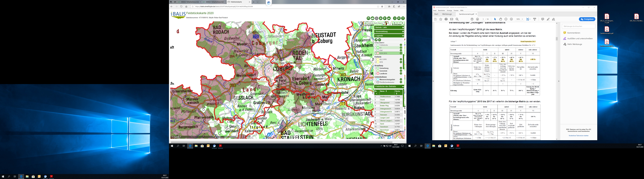Viewport: 644px width, 179px height.
Task: Click Acrobat sign document icon
Action: [x=553, y=19]
